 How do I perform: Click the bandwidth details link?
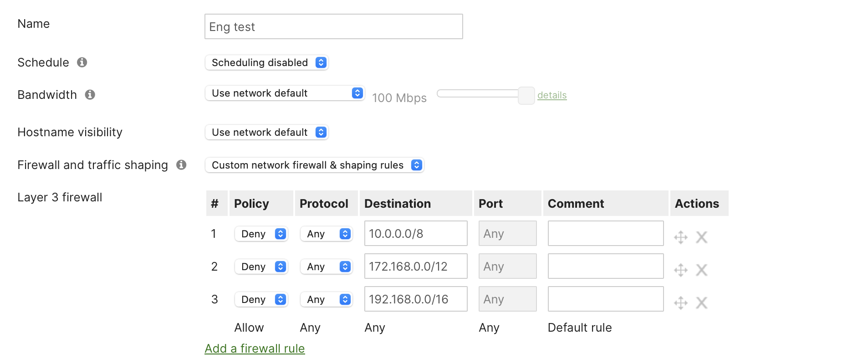click(552, 95)
